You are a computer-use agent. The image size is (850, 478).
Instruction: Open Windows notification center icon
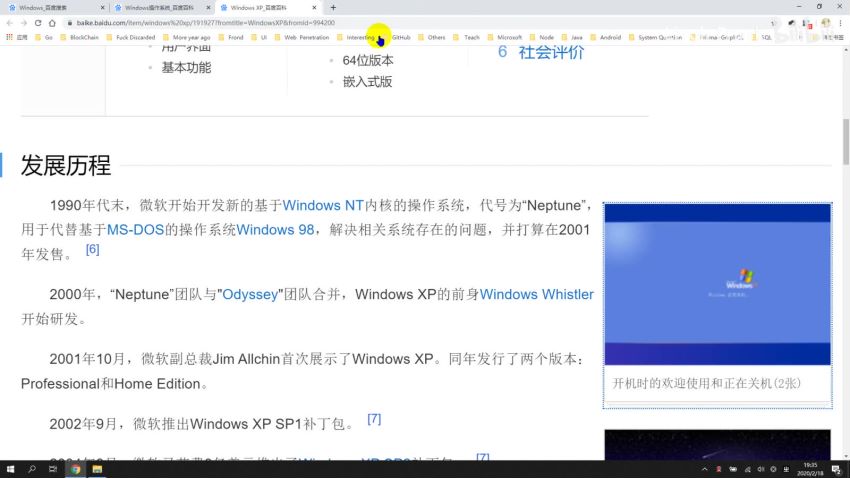coord(836,469)
